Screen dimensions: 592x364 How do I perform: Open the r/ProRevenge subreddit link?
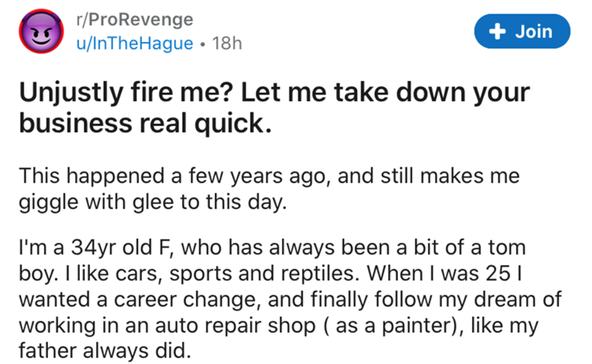click(x=133, y=18)
